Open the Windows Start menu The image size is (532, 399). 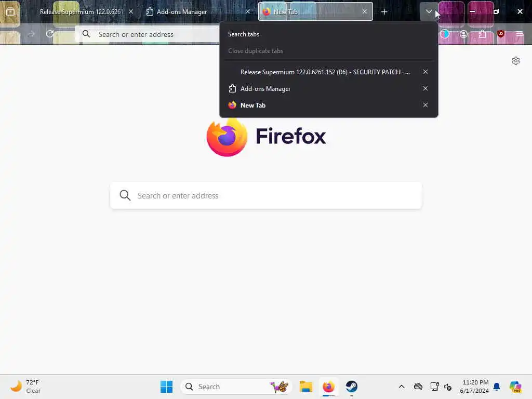[x=166, y=387]
